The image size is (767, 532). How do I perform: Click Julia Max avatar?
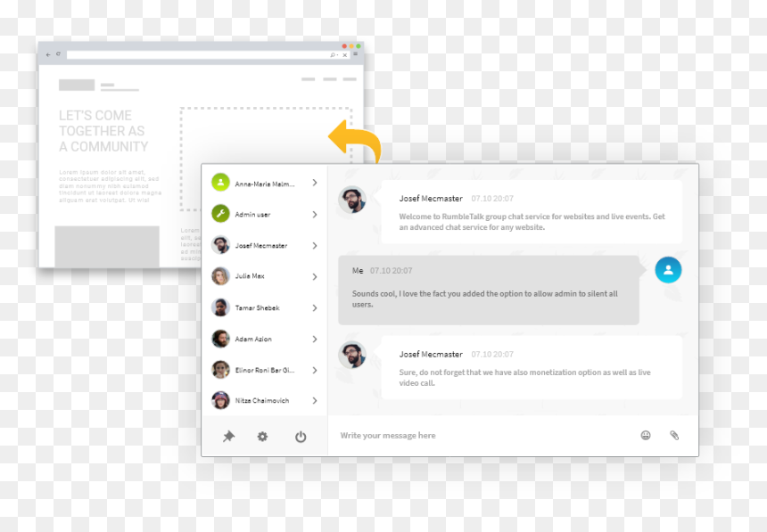coord(220,276)
